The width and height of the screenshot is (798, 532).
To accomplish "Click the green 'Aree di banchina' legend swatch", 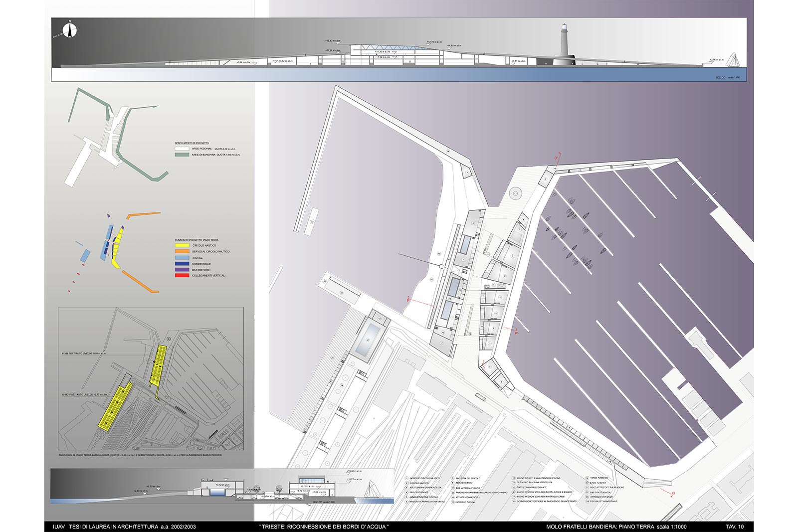I will [183, 155].
